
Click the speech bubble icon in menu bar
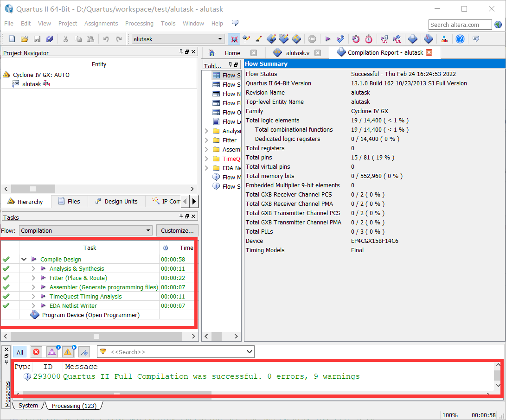tap(235, 23)
